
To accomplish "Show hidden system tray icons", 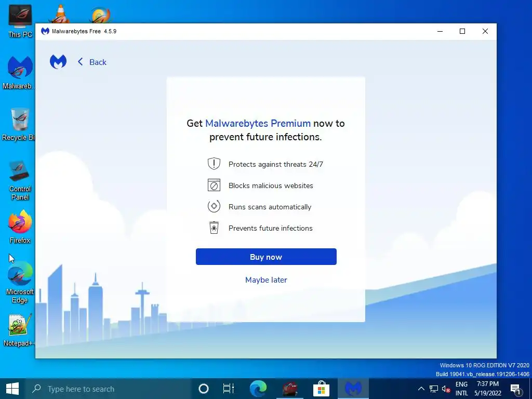I will (x=421, y=389).
